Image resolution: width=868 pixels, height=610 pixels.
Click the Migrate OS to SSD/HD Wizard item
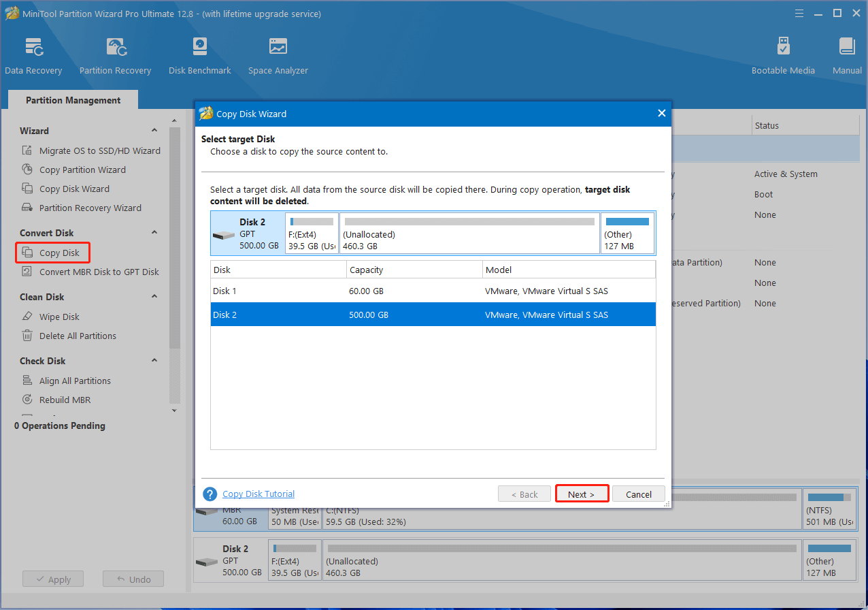tap(99, 151)
